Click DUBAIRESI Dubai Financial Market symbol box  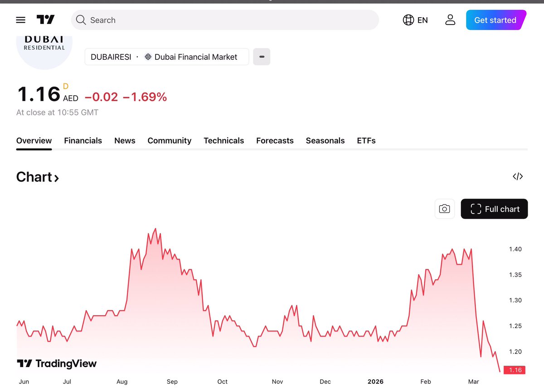click(167, 57)
